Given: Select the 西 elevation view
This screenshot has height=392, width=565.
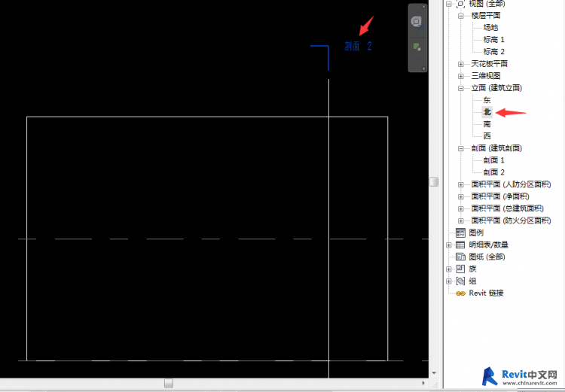Looking at the screenshot, I should pyautogui.click(x=487, y=135).
